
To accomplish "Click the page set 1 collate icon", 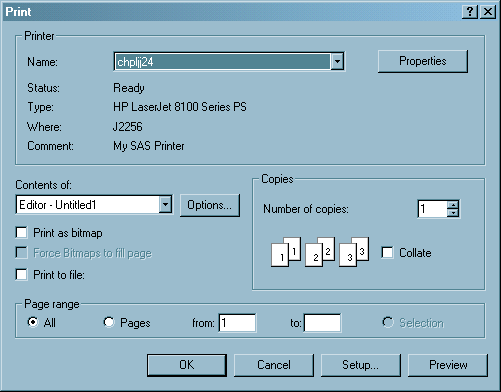I will [x=286, y=252].
